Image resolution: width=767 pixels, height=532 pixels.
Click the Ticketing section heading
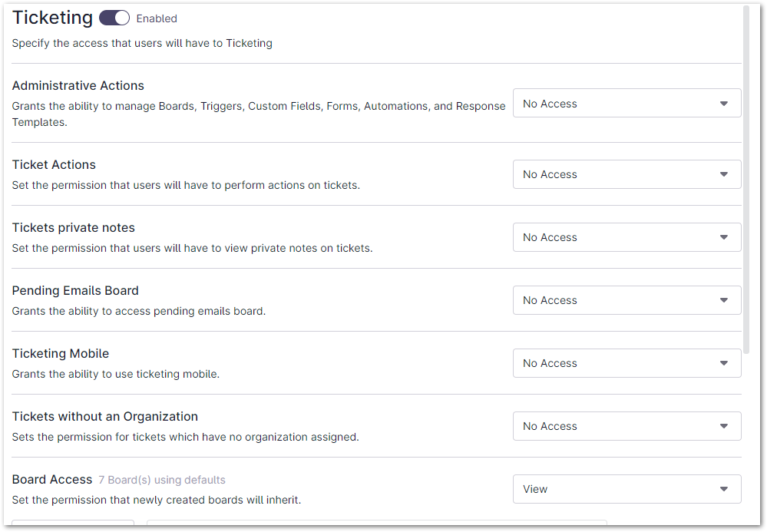point(52,18)
